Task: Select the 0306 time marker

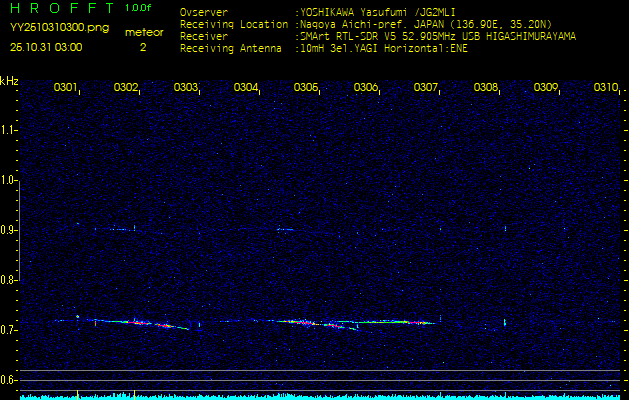Action: [x=366, y=88]
